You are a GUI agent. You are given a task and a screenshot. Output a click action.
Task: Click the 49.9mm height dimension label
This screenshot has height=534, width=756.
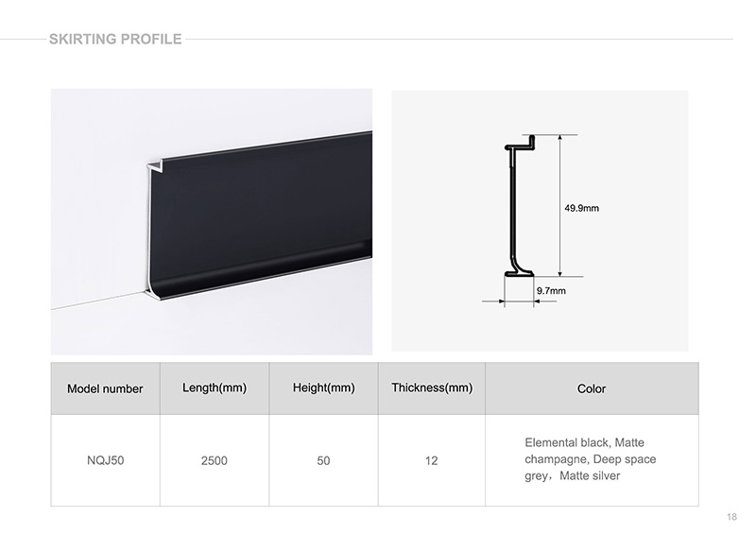click(x=582, y=207)
